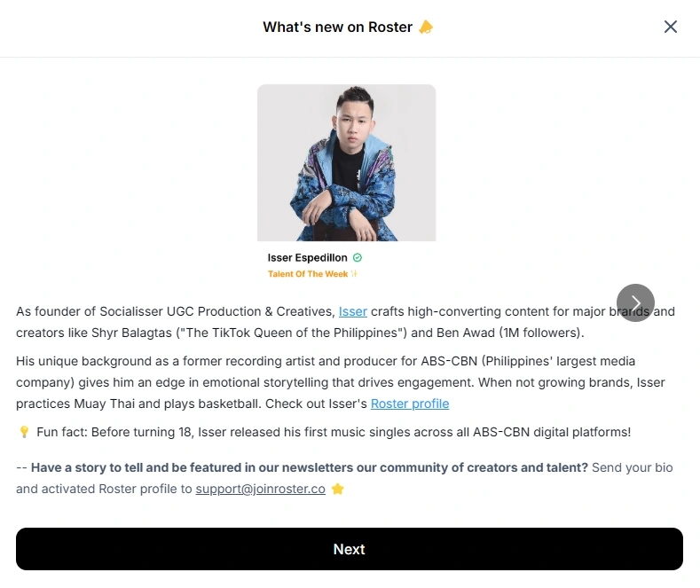Click the sparkle icon after Talent Of The Week
The height and width of the screenshot is (588, 700).
pyautogui.click(x=354, y=273)
